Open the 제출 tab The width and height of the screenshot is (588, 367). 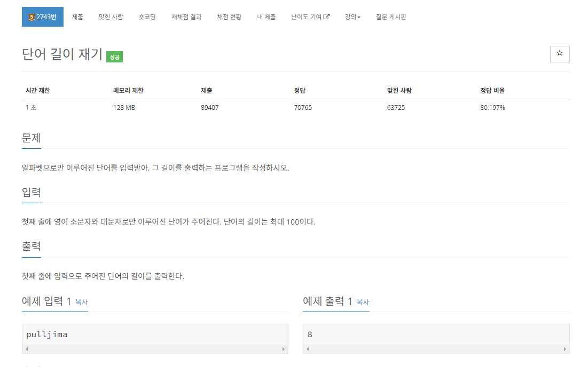[x=77, y=17]
